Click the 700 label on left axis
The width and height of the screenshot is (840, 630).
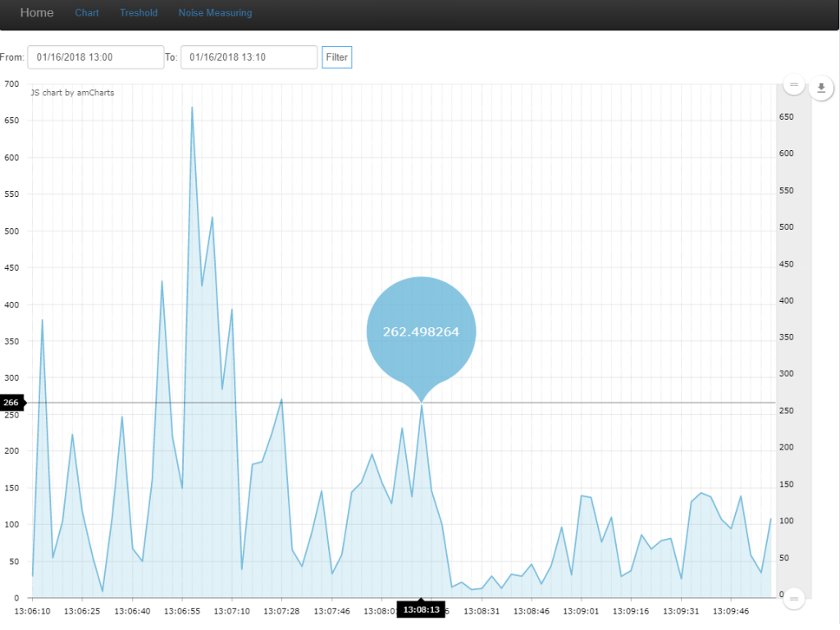point(11,84)
